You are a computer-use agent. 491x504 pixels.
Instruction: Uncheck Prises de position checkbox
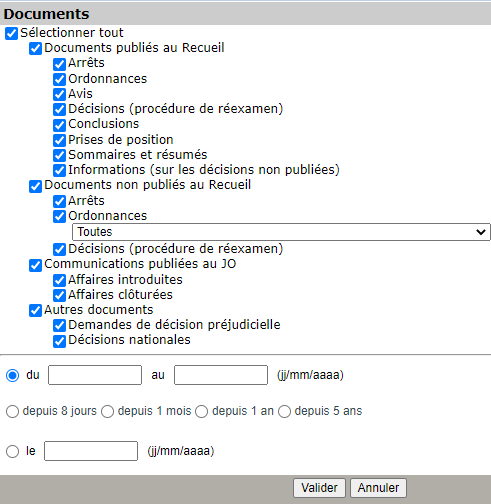[x=59, y=140]
